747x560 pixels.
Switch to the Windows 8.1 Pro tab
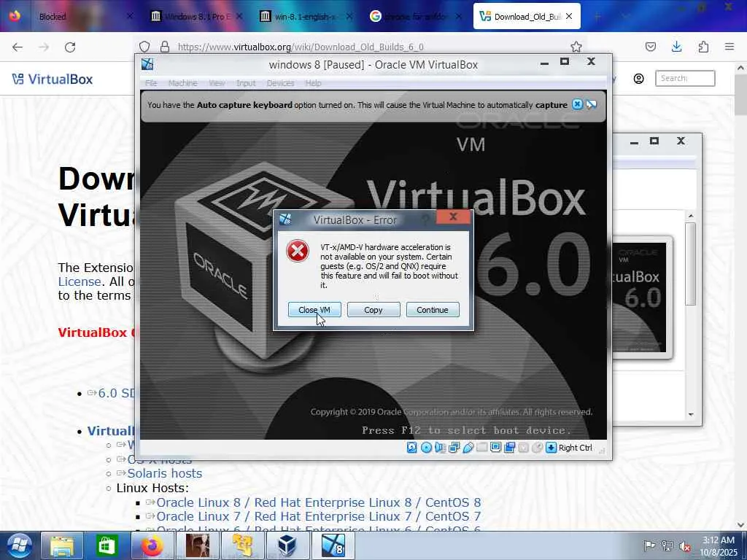(x=198, y=17)
